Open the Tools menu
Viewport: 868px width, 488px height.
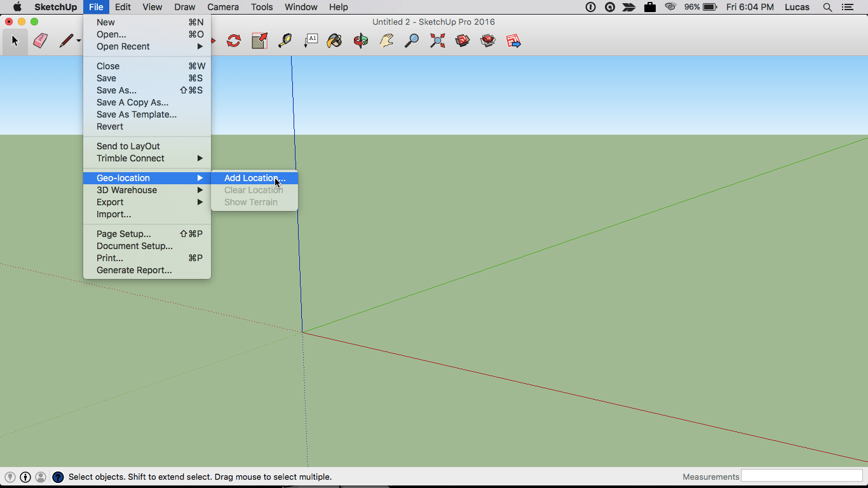click(x=262, y=7)
